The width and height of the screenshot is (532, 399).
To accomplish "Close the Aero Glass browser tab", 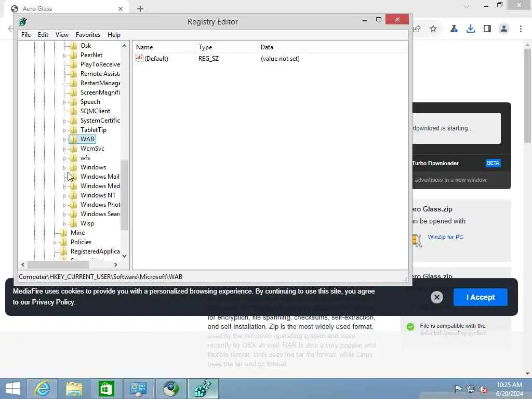I will tap(120, 9).
